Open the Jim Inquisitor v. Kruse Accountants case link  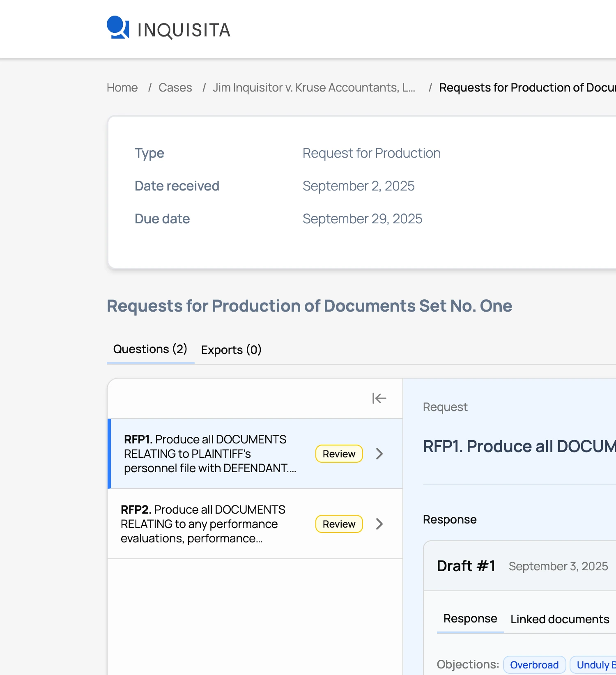tap(314, 87)
